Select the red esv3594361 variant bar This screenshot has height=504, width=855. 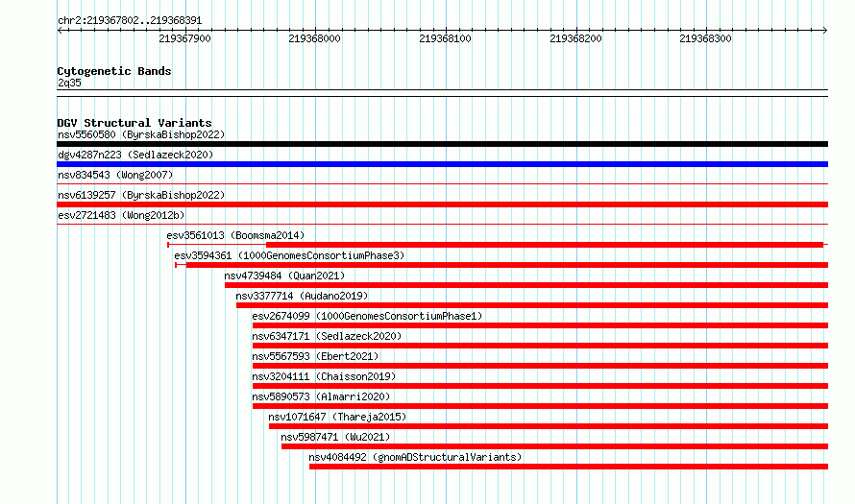507,265
